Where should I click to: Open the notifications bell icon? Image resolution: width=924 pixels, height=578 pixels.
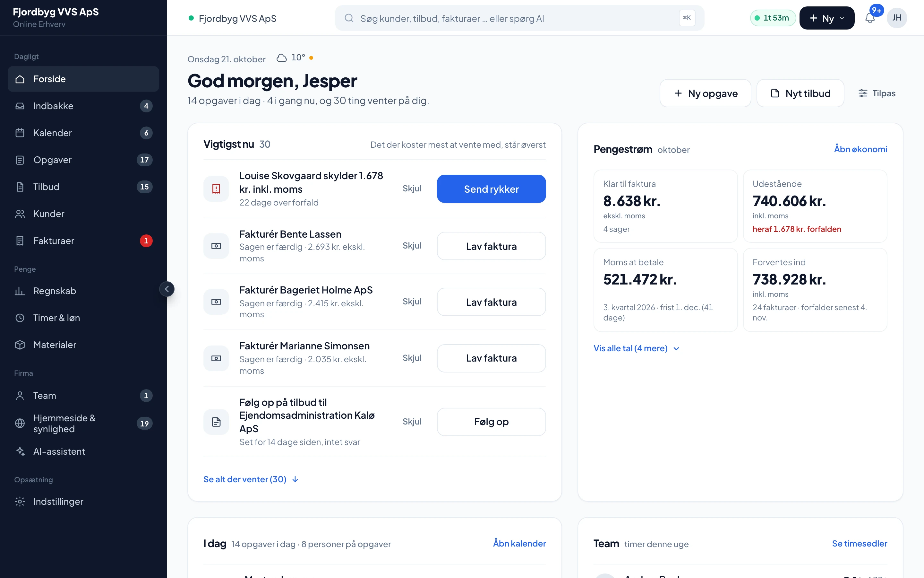(x=870, y=18)
